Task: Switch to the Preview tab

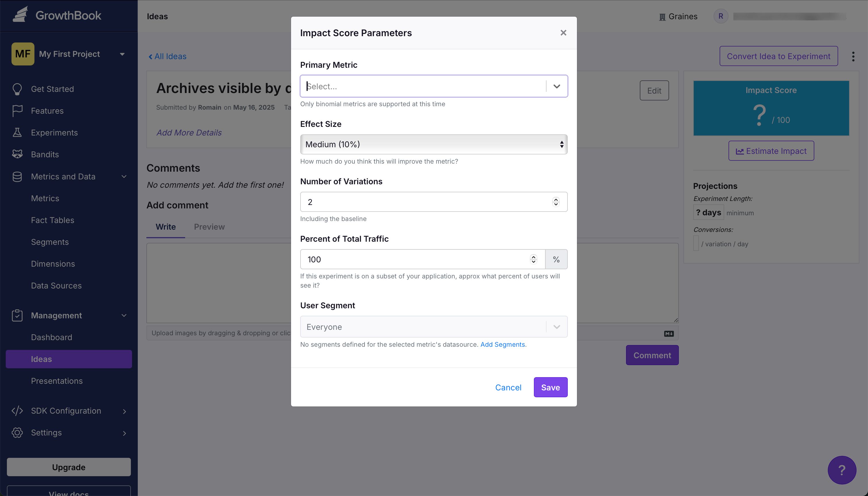Action: pos(209,227)
